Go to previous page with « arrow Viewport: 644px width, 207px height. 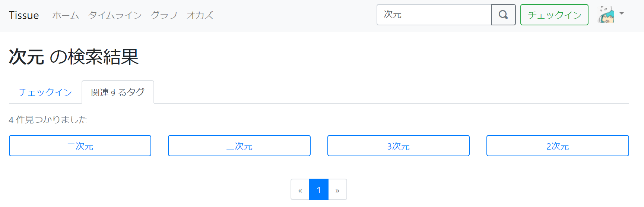click(x=300, y=190)
